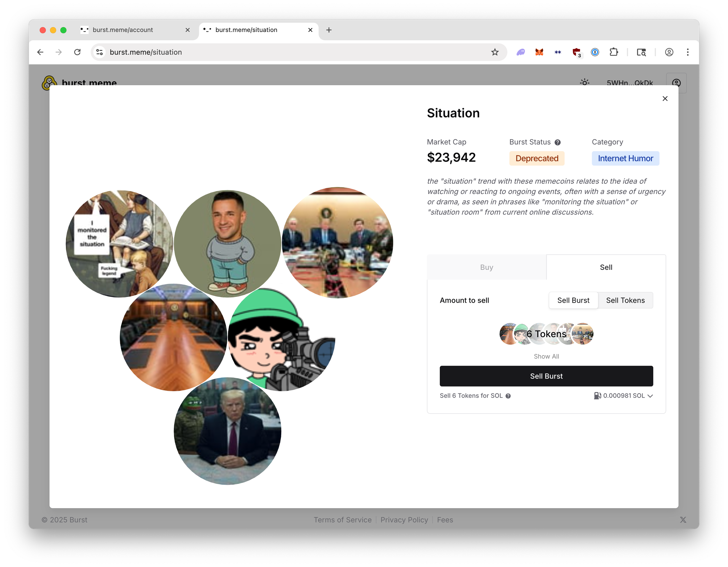Click the Burst Status help icon
Viewport: 728px width, 567px height.
click(x=557, y=142)
